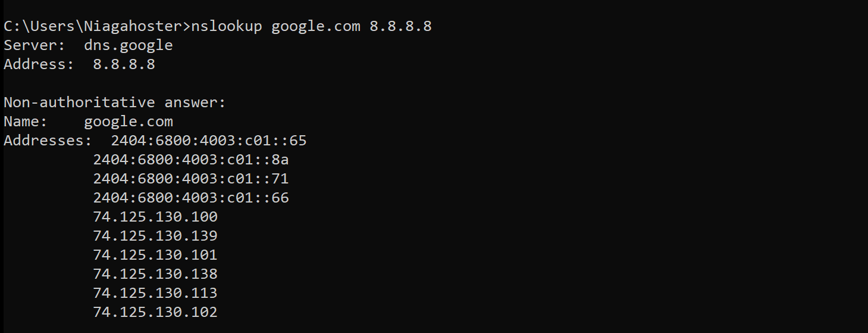This screenshot has width=868, height=333.
Task: Click the IPv6 address ending in ::8a
Action: point(190,160)
